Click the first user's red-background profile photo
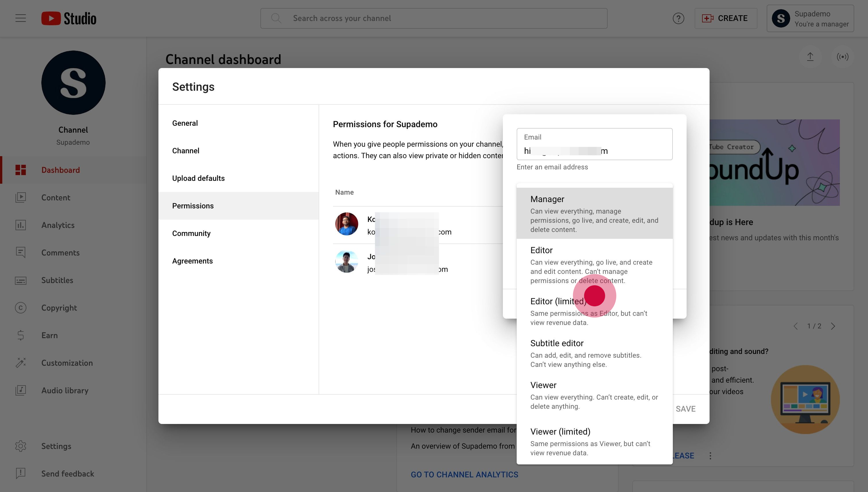The width and height of the screenshot is (868, 492). [x=346, y=224]
